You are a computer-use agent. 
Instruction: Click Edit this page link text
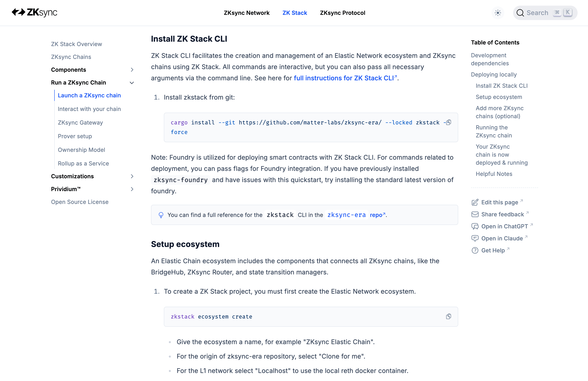499,202
